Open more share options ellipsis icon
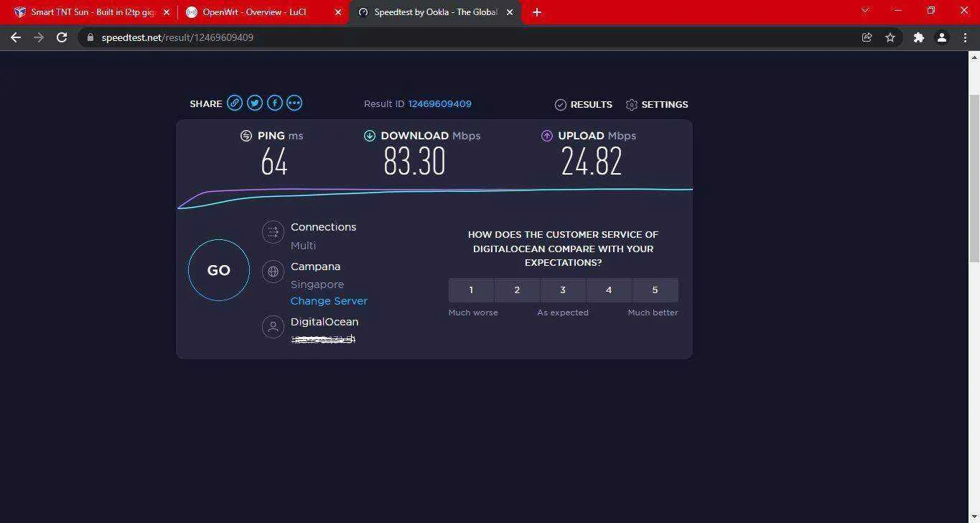Screen dimensions: 980x523 (x=294, y=103)
